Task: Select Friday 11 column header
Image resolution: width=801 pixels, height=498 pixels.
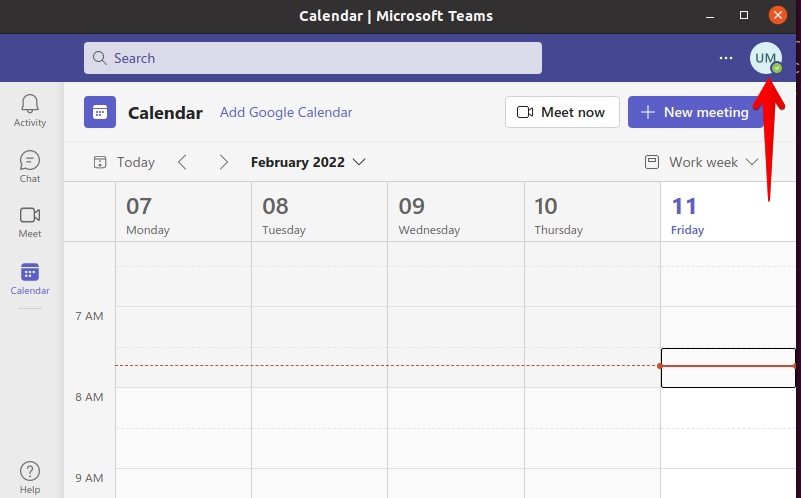Action: (x=728, y=211)
